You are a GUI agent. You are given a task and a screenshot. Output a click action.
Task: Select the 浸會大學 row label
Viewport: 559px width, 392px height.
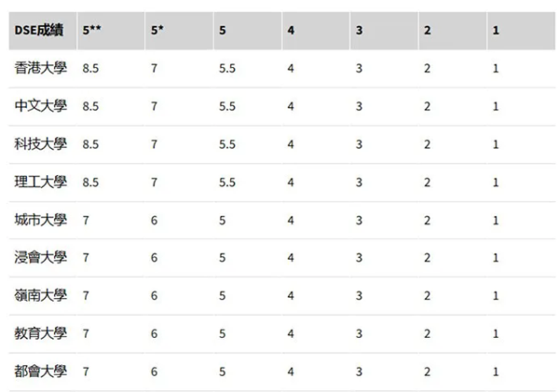[40, 257]
